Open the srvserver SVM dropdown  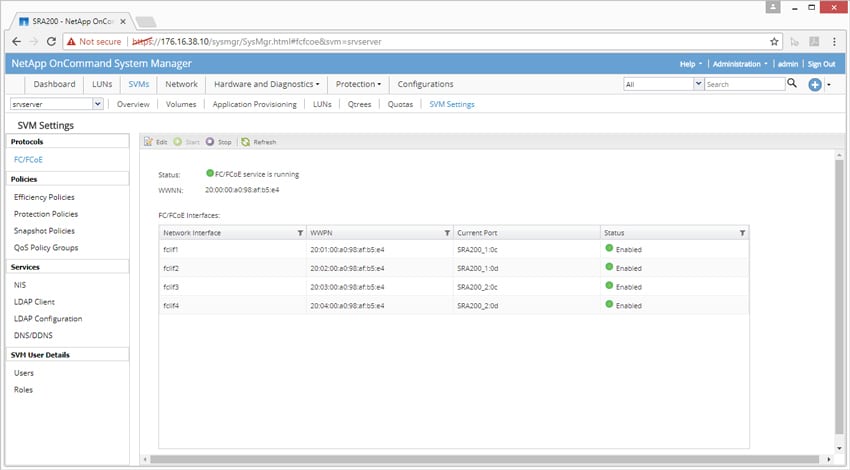tap(98, 104)
